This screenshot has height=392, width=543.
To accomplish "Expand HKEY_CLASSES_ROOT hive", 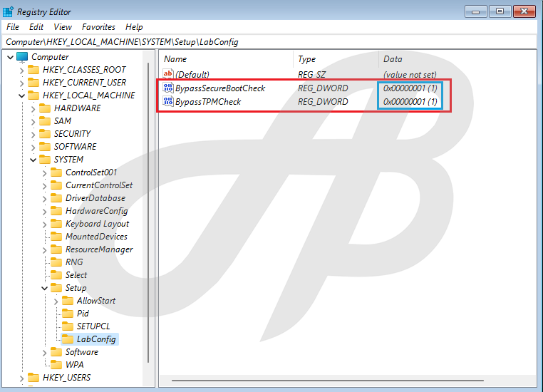I will (x=22, y=71).
